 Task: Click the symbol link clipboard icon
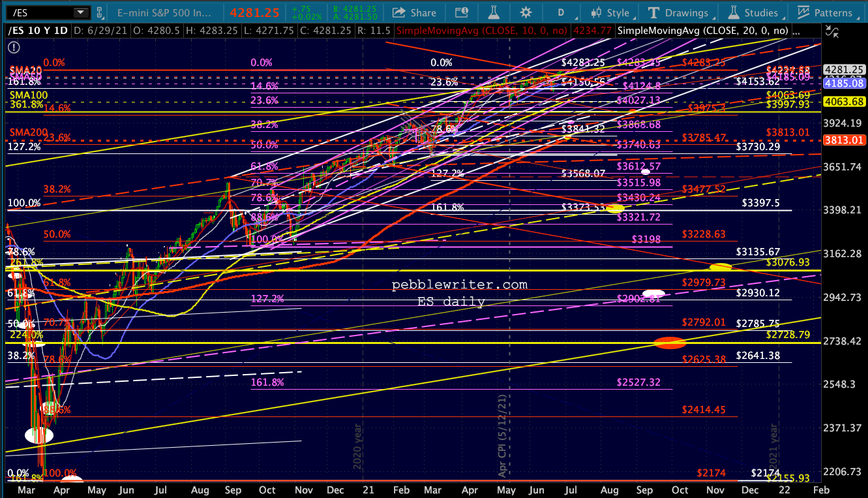click(x=100, y=12)
